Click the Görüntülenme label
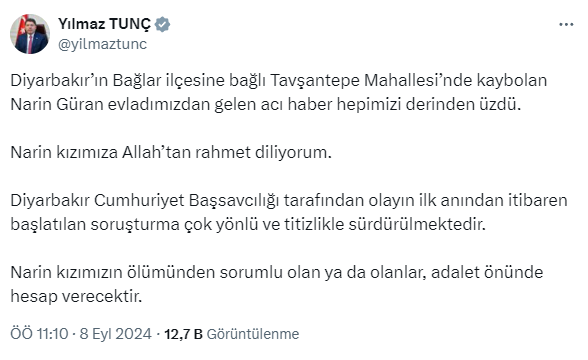This screenshot has height=360, width=588. pos(253,334)
